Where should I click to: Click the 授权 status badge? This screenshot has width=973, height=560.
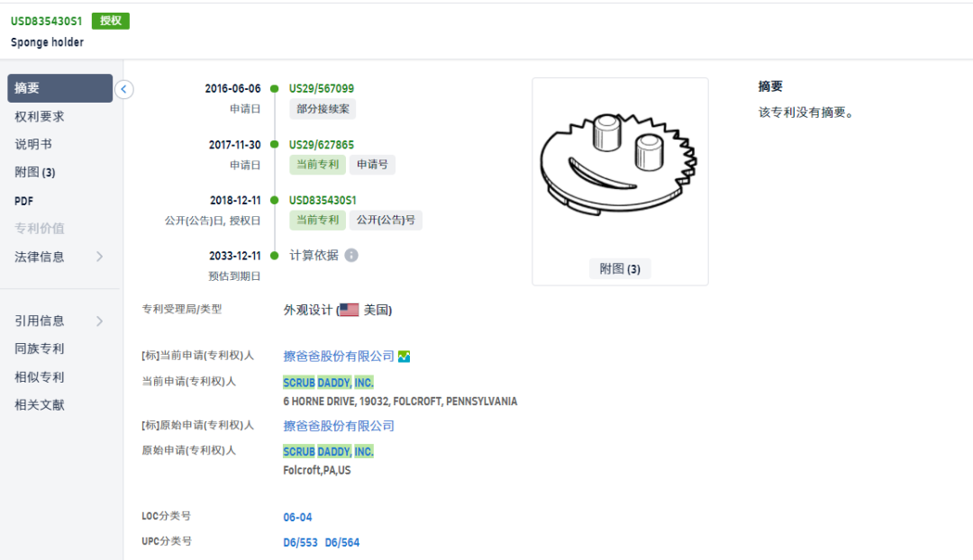click(111, 21)
